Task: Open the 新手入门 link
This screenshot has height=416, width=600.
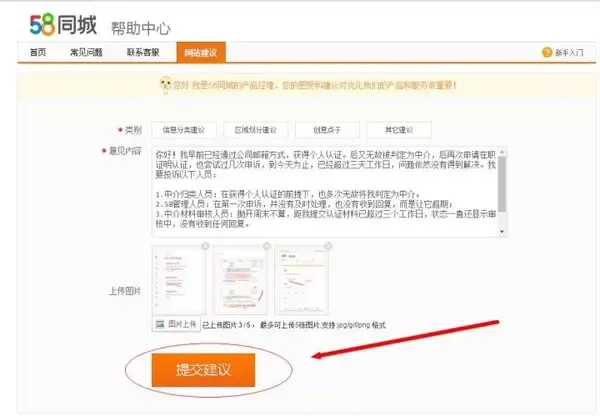Action: 569,53
